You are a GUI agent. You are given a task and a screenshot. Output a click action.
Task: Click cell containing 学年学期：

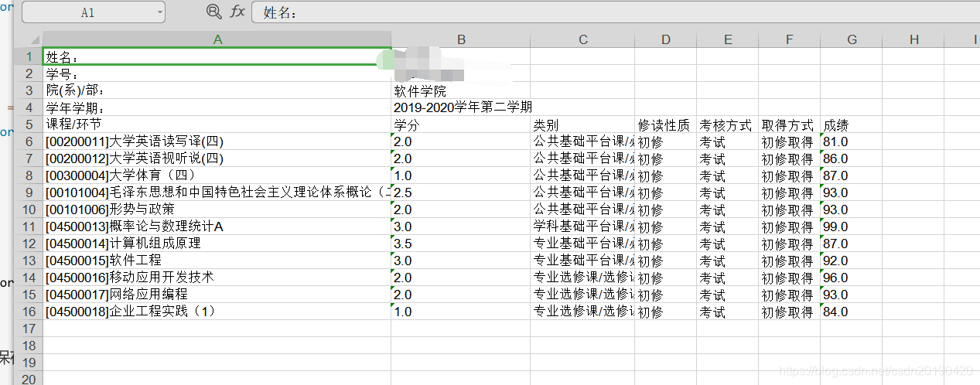tap(217, 107)
